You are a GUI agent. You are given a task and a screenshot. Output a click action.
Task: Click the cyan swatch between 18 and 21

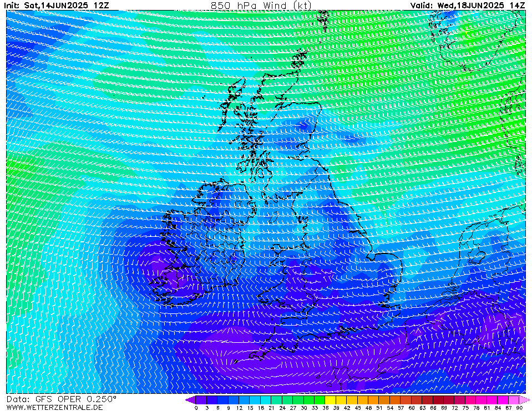coord(266,400)
